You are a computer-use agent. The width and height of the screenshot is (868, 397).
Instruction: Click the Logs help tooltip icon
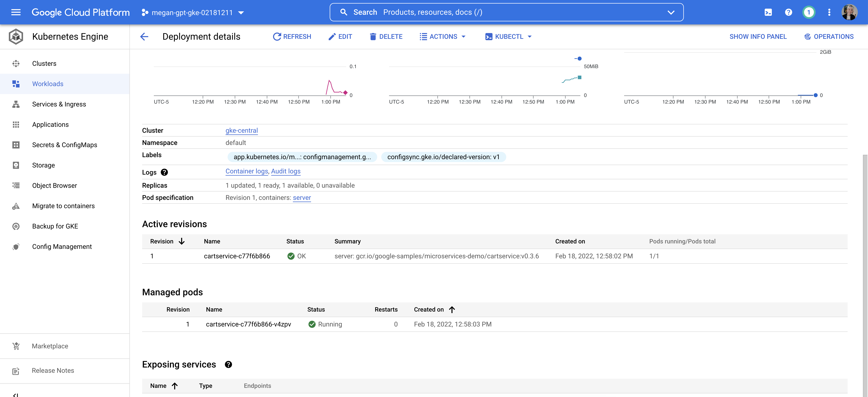164,172
